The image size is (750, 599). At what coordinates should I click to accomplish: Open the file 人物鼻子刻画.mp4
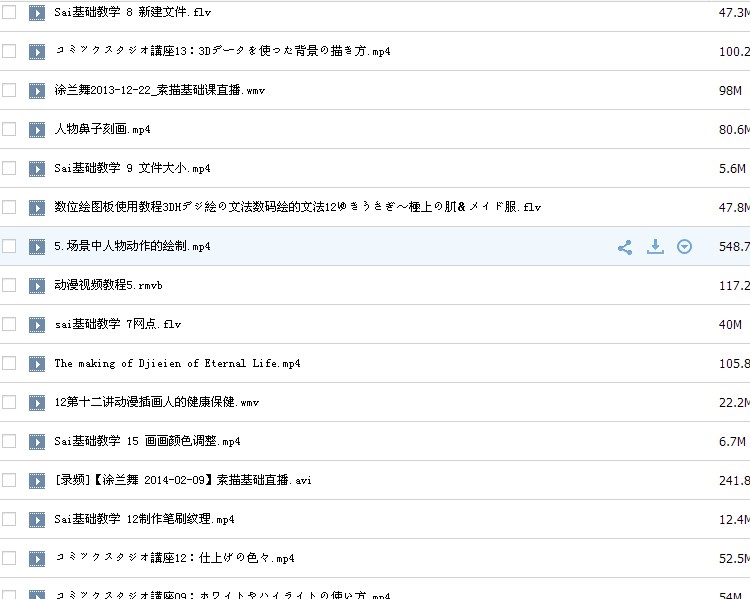102,130
